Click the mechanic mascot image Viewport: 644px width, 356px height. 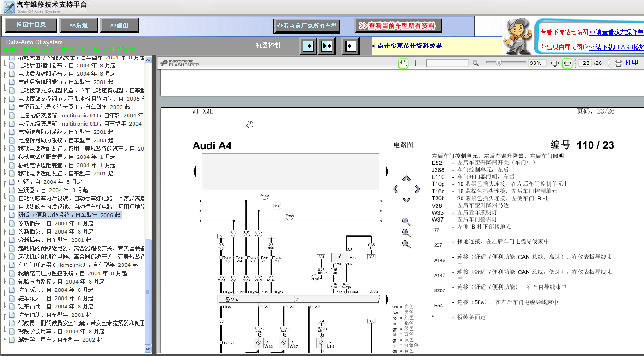tap(517, 36)
